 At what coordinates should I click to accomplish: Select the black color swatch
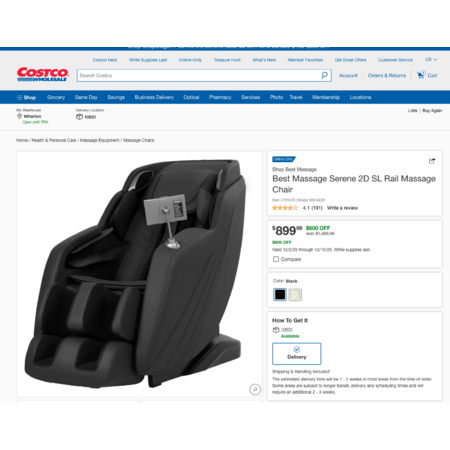280,295
